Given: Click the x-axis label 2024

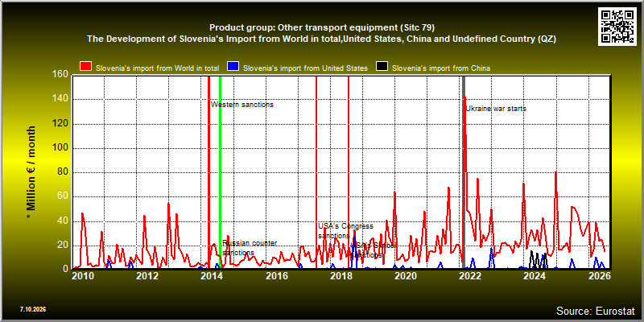Looking at the screenshot, I should tap(535, 275).
